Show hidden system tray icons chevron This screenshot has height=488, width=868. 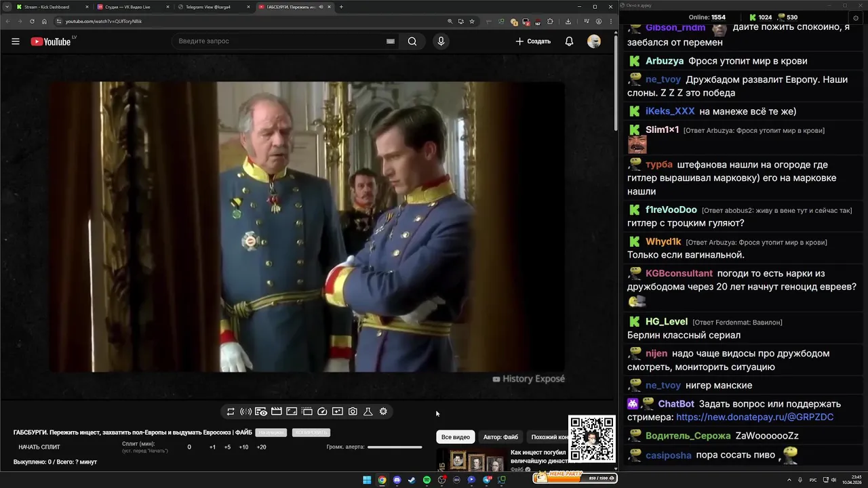point(789,480)
